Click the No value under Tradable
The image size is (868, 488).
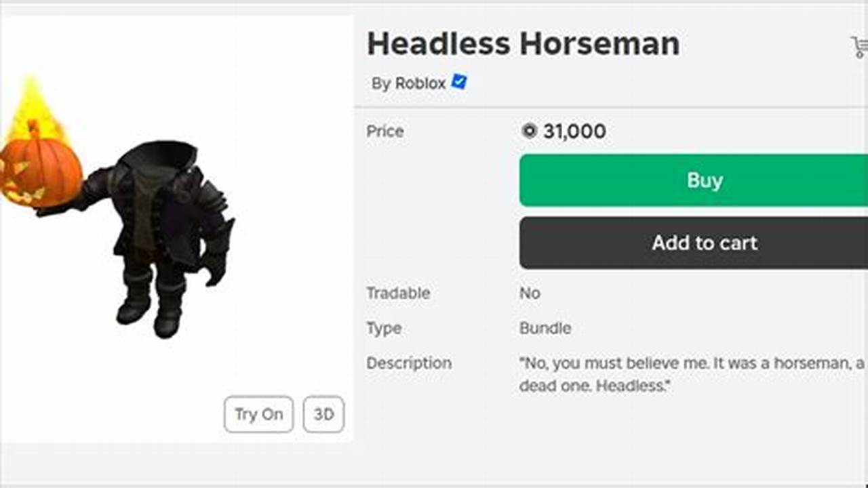tap(529, 293)
